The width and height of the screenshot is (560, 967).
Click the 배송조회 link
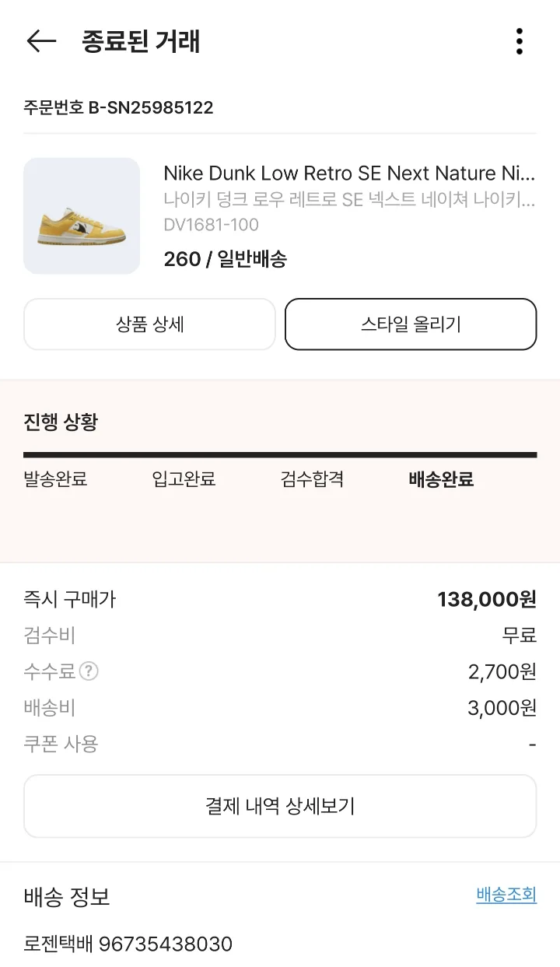click(x=506, y=895)
